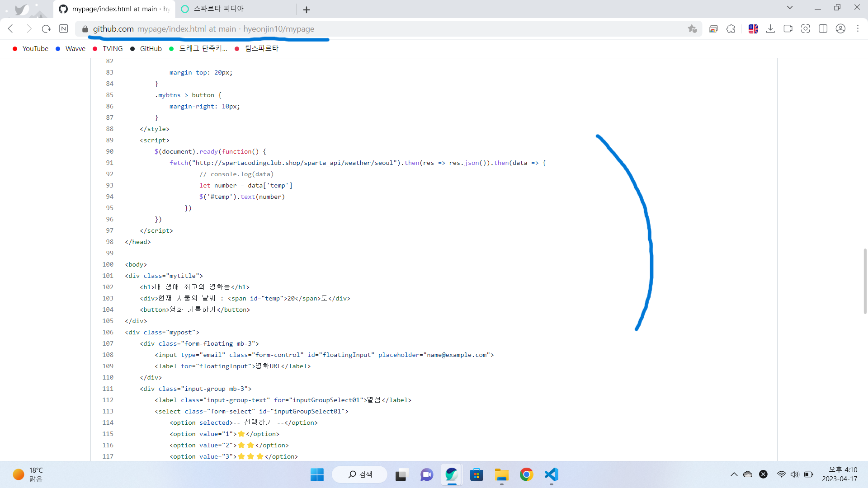Click the screen capture icon in toolbar
The image size is (868, 488).
(806, 29)
